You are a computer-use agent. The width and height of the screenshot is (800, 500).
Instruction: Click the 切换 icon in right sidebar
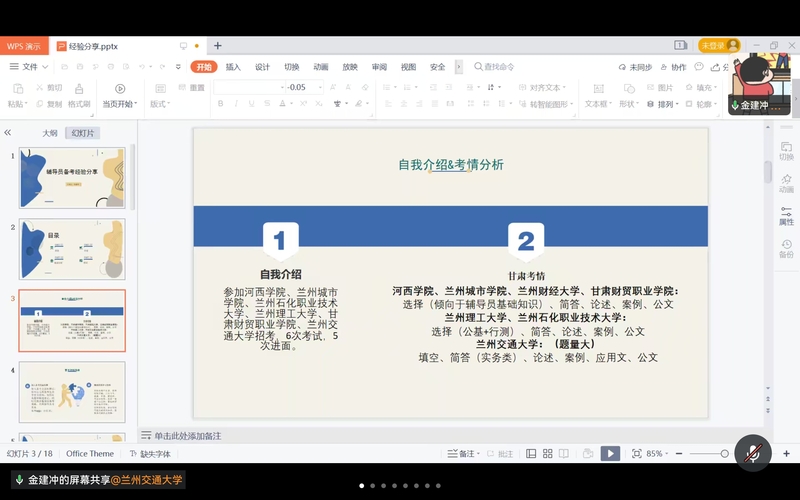pos(786,149)
